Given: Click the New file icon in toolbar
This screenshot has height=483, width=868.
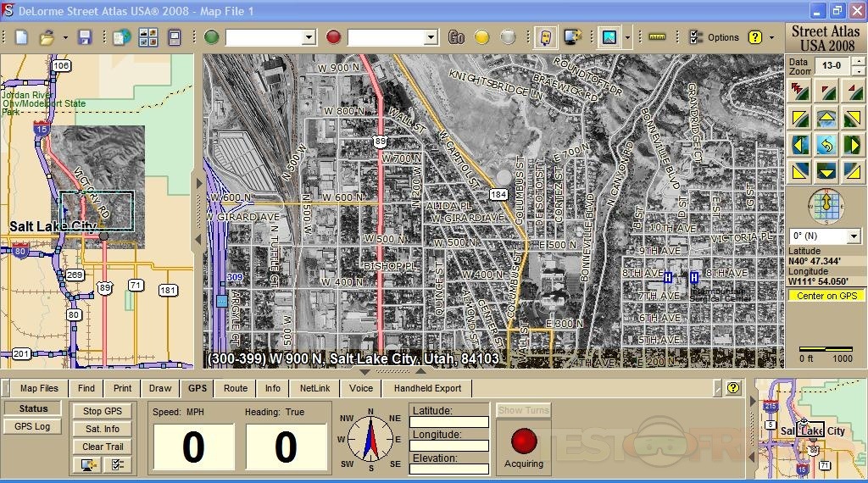Looking at the screenshot, I should pos(21,37).
